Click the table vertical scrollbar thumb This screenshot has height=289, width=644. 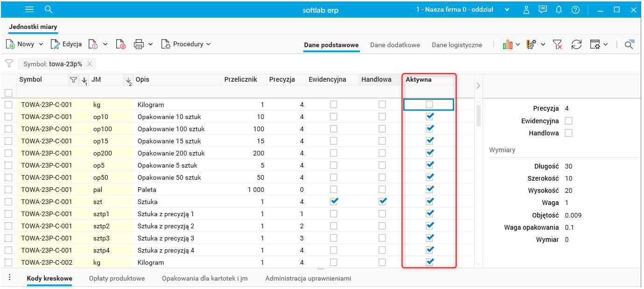pos(478,116)
